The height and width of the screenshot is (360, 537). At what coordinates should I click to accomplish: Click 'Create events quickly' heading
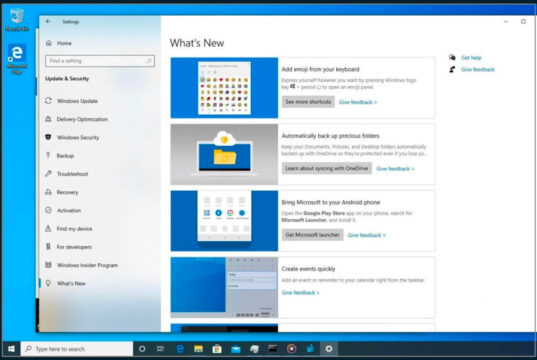308,269
